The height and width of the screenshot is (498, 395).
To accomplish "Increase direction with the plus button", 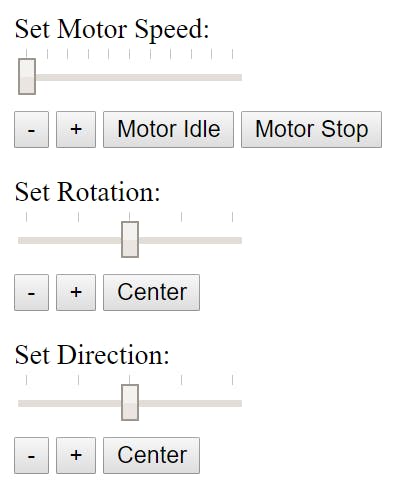I will (x=76, y=455).
